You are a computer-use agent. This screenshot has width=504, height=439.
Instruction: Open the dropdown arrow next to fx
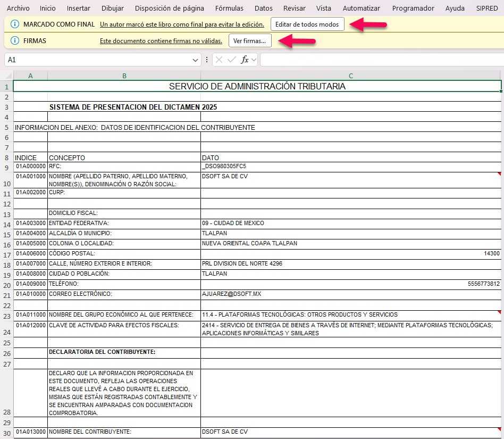pyautogui.click(x=254, y=60)
